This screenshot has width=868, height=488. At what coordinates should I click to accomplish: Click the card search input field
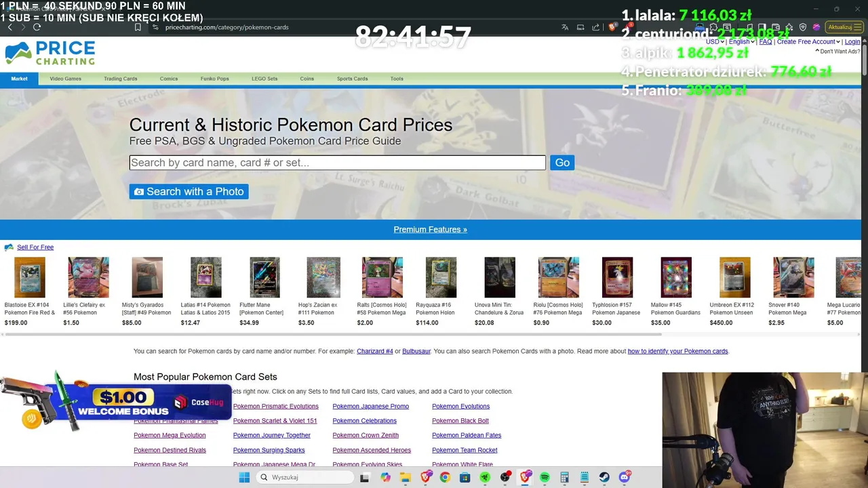pyautogui.click(x=338, y=163)
